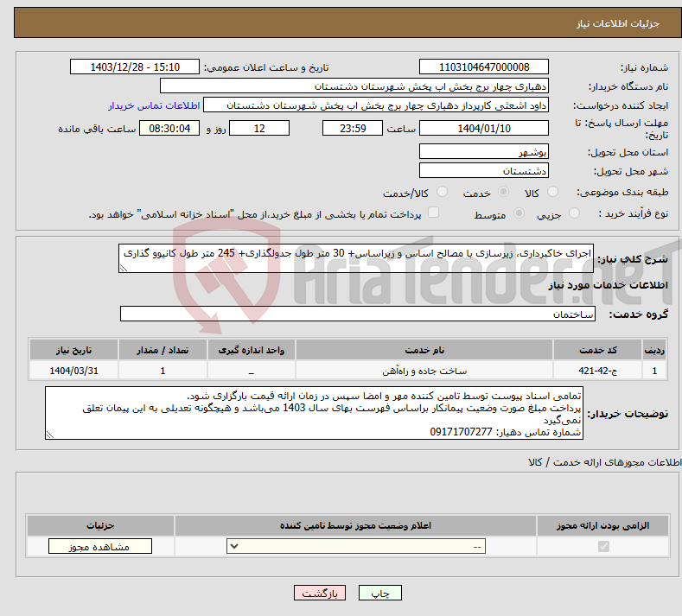Screen dimensions: 682x616
Task: Click the quantity cell 1 in services table
Action: [163, 371]
